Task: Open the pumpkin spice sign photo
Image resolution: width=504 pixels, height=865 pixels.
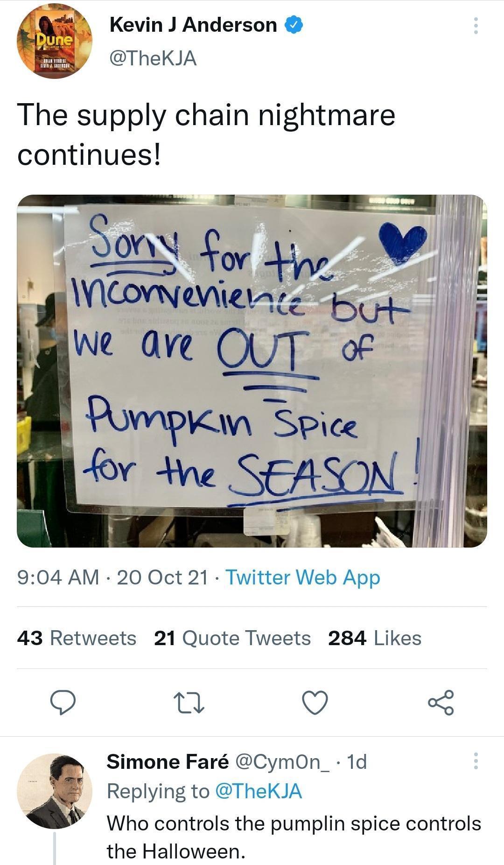Action: pyautogui.click(x=252, y=371)
